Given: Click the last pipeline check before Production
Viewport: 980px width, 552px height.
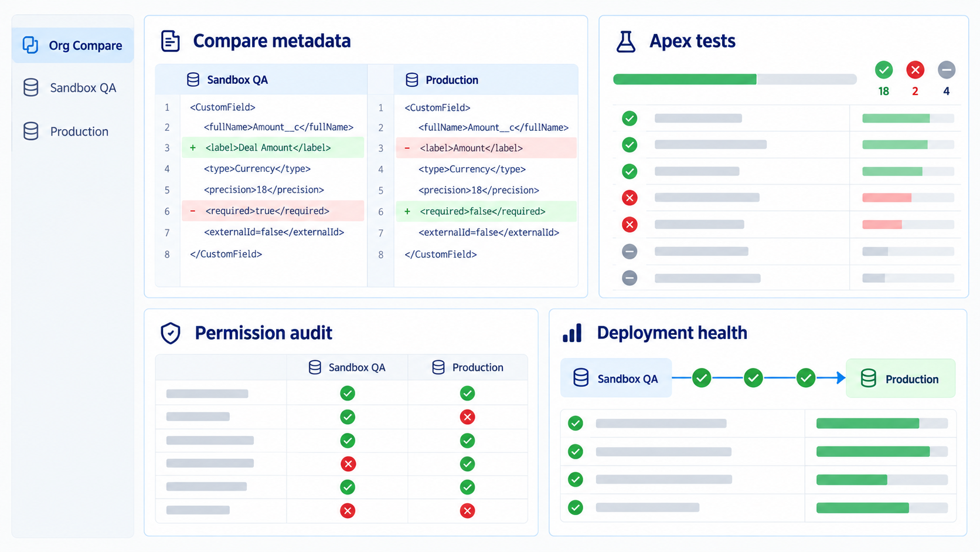Looking at the screenshot, I should coord(806,378).
